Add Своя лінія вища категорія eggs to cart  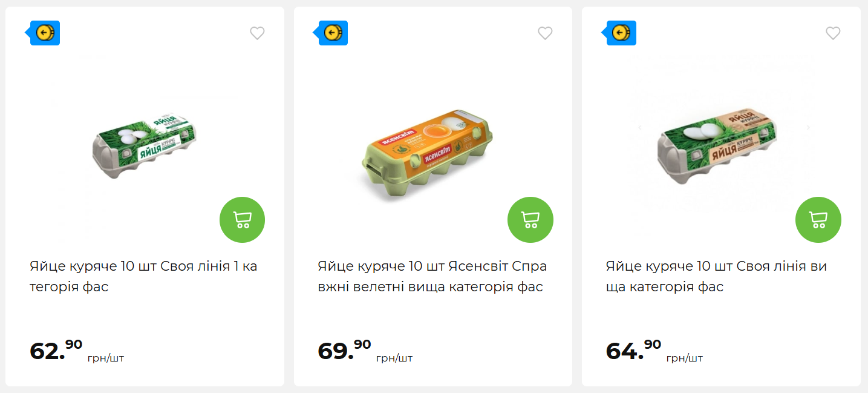818,219
